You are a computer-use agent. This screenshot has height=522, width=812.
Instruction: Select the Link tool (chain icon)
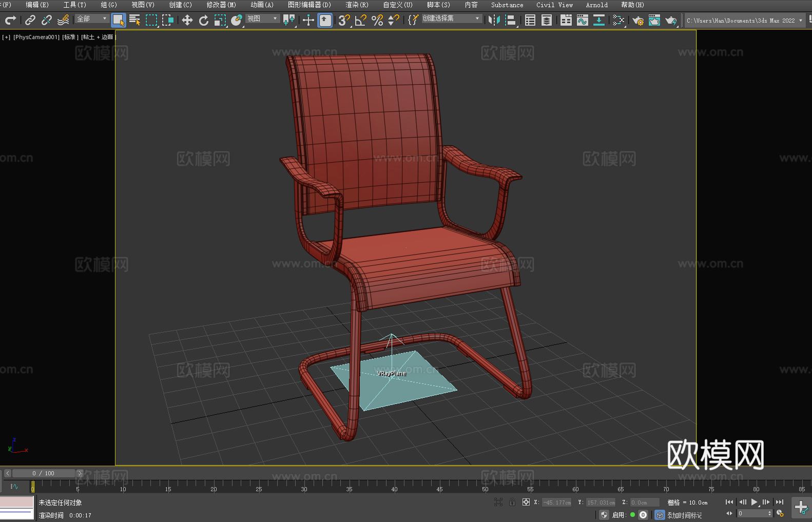pyautogui.click(x=30, y=20)
